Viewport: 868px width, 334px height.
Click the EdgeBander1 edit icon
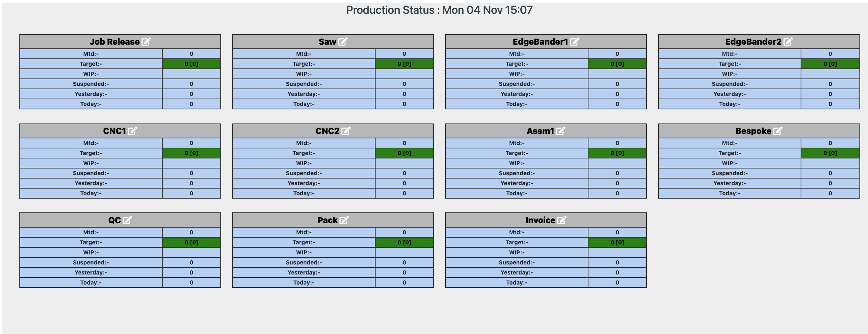pyautogui.click(x=575, y=42)
